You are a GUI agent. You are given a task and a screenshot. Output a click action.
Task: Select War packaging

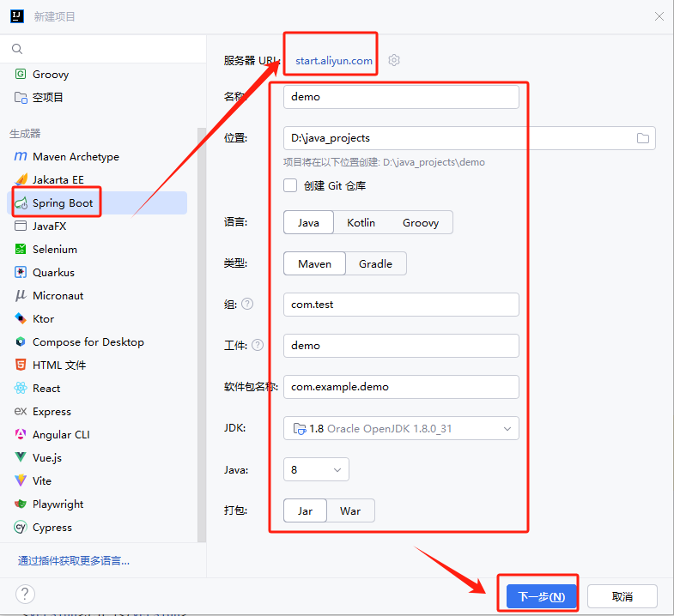tap(350, 510)
